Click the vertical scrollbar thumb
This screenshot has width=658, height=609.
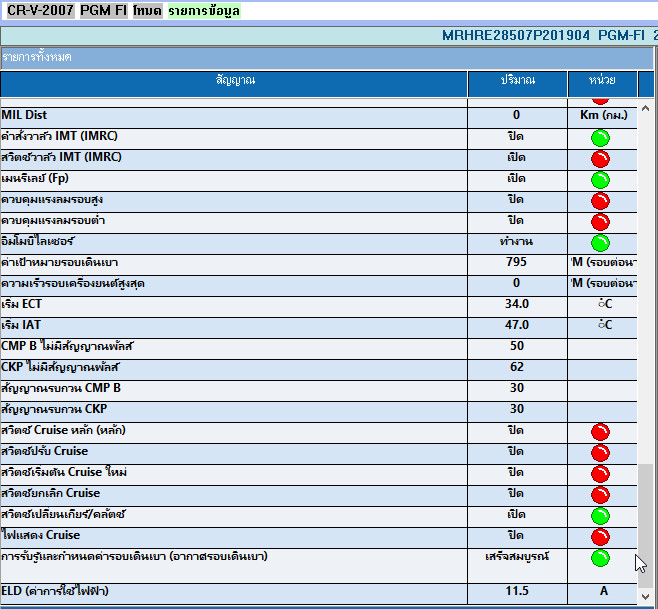point(645,526)
